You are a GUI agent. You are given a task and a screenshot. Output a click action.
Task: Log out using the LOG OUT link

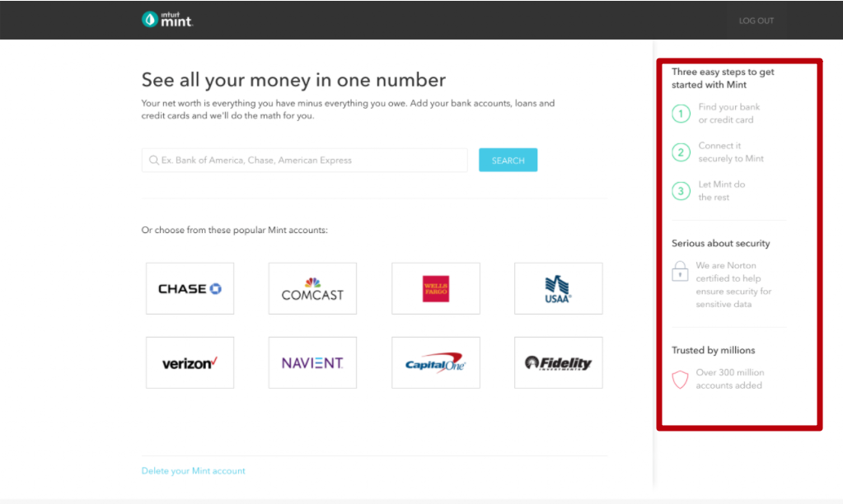(756, 21)
